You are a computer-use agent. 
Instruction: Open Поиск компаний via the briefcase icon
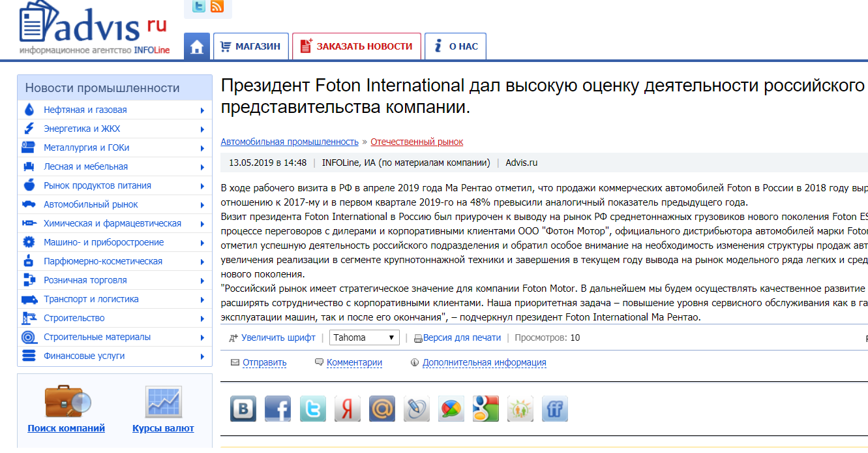pos(65,403)
